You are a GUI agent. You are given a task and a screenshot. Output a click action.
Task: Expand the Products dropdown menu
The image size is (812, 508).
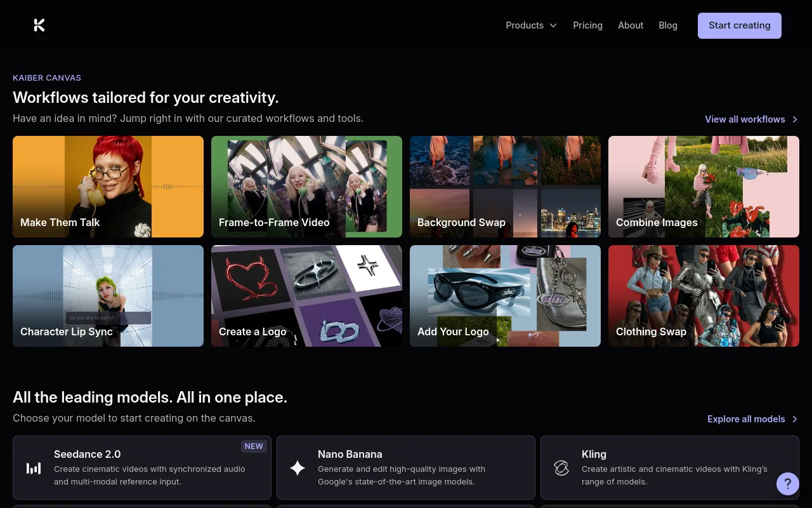click(532, 25)
